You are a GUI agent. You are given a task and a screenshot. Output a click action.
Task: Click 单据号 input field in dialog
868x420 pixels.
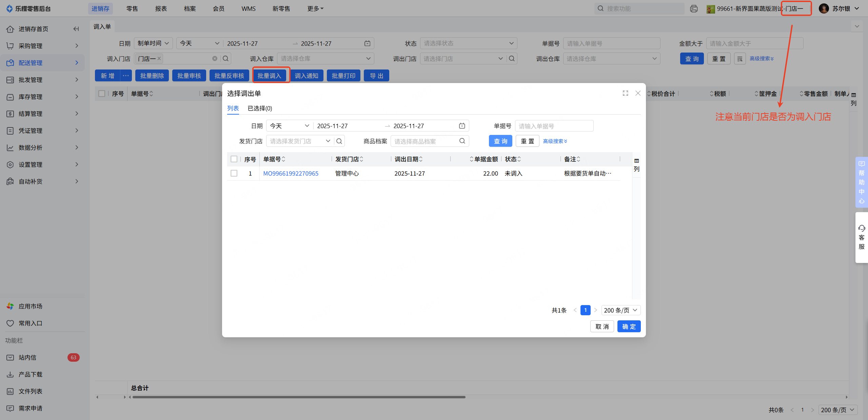554,126
